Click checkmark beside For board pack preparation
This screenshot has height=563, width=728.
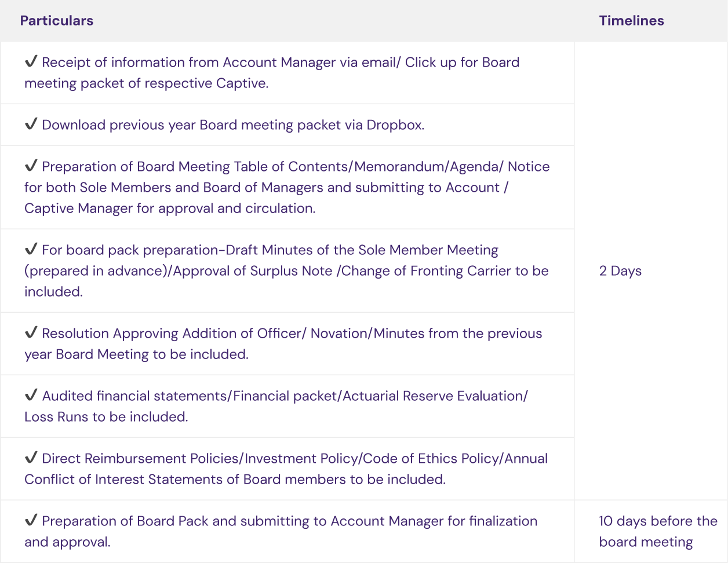[31, 249]
